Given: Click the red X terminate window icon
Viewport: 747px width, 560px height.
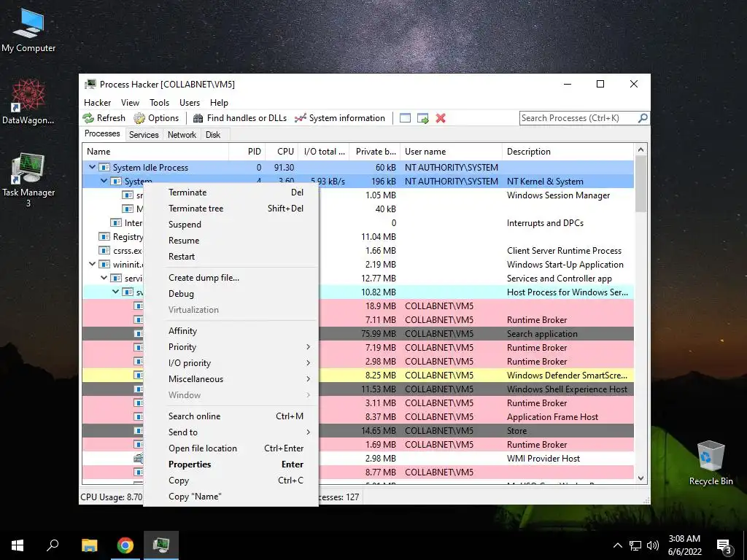Looking at the screenshot, I should (441, 118).
